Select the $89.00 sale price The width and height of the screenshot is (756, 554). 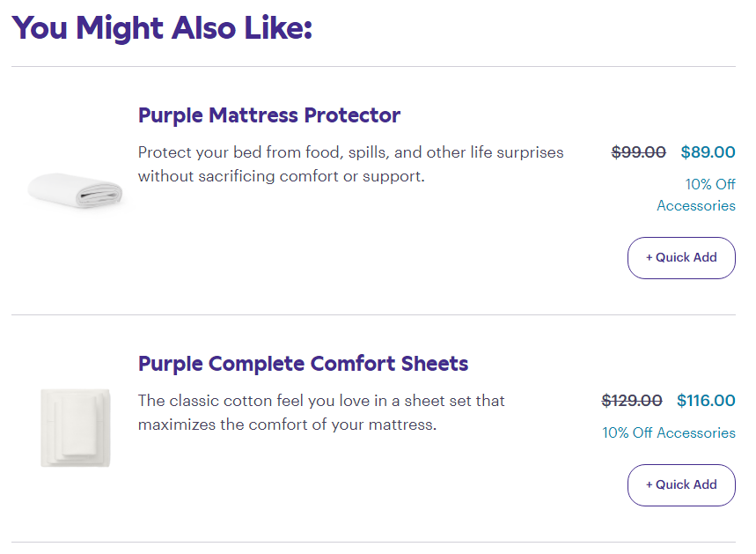[x=708, y=152]
